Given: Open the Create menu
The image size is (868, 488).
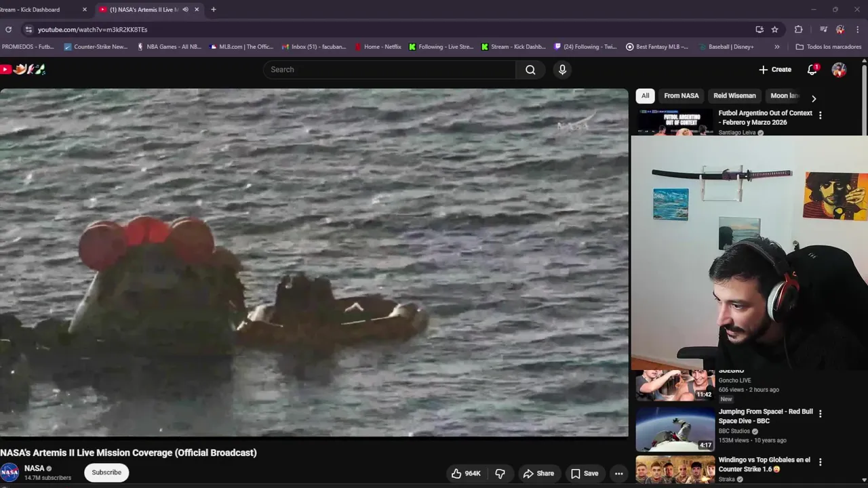Looking at the screenshot, I should [x=775, y=69].
